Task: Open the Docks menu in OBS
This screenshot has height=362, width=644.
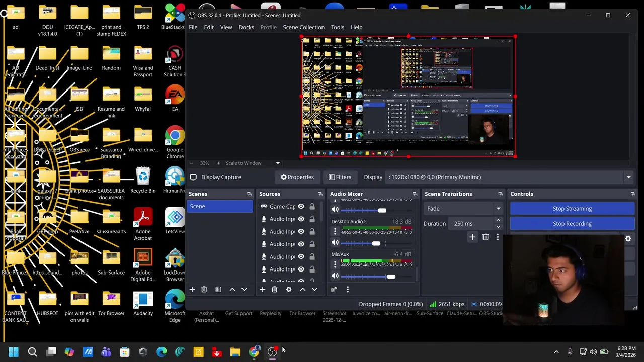Action: (x=247, y=27)
